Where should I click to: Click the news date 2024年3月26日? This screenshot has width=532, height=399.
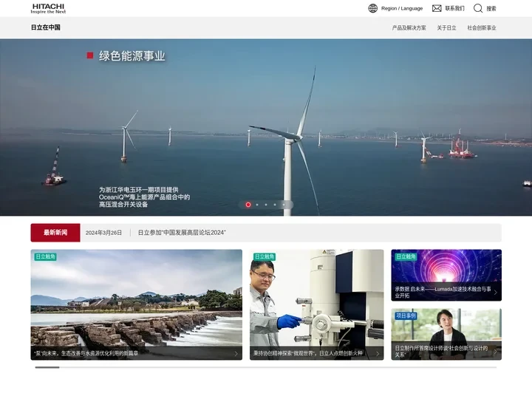click(103, 233)
